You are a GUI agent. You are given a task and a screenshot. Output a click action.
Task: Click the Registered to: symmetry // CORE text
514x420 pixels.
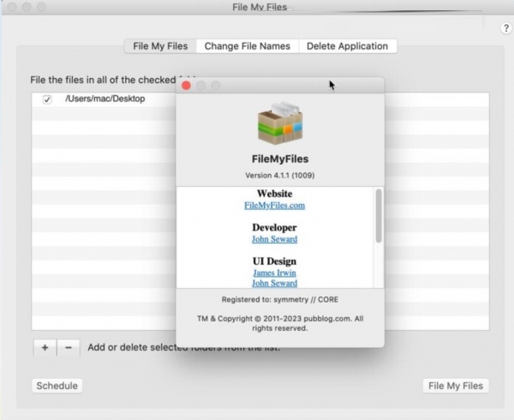tap(280, 300)
